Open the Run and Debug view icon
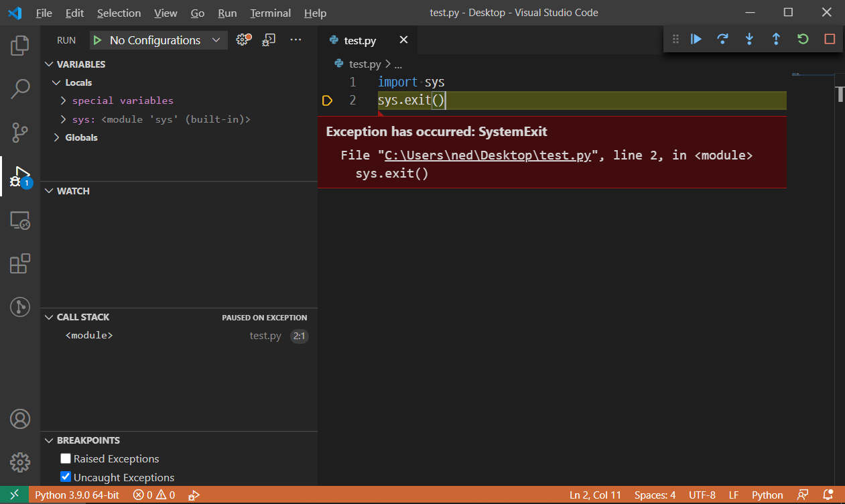 20,176
